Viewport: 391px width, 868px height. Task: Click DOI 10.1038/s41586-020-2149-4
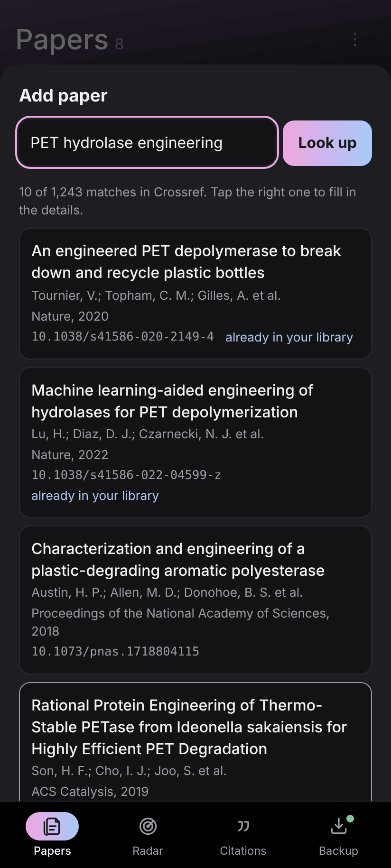[x=122, y=337]
